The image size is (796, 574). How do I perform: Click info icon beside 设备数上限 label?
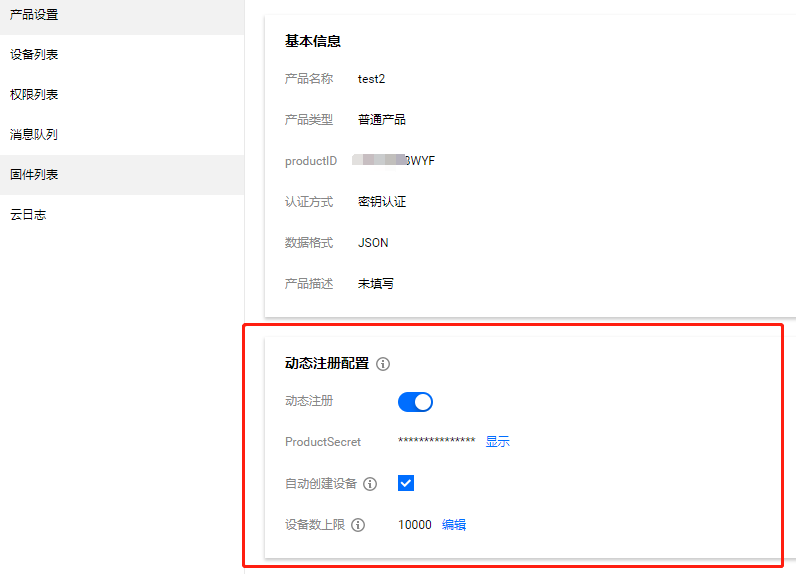358,525
